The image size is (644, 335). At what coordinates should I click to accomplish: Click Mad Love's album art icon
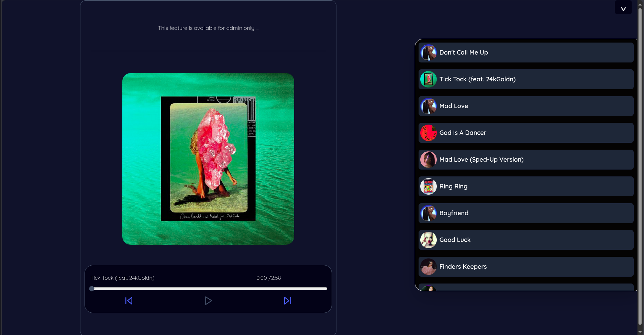click(429, 106)
